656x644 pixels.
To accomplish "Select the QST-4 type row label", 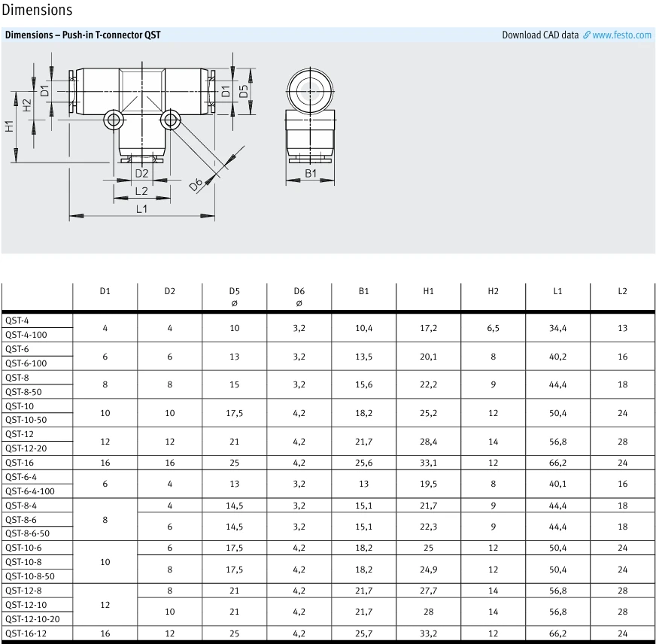I will [17, 320].
